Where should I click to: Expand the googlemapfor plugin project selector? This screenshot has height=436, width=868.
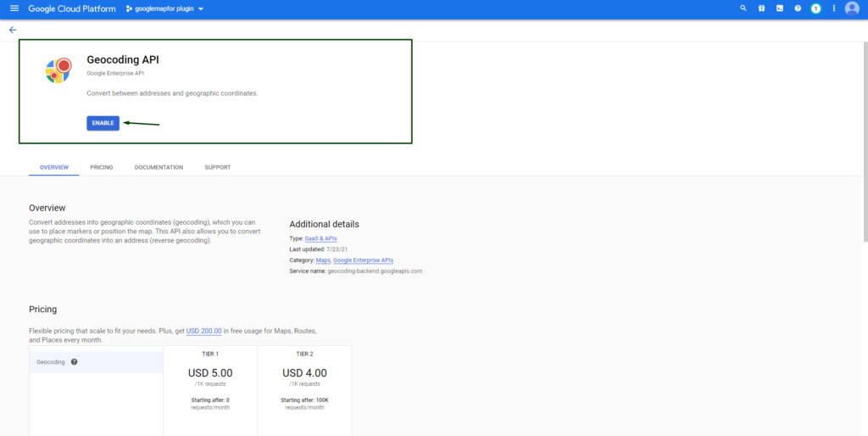click(164, 8)
